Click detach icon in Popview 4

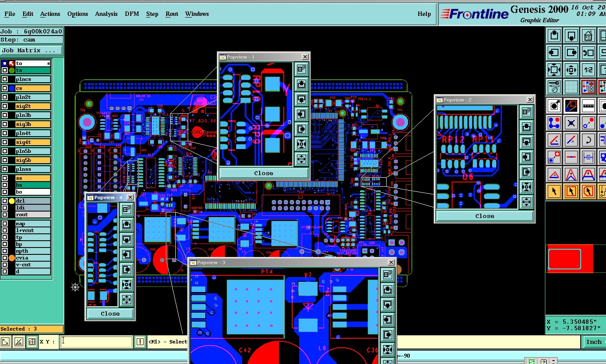coord(126,209)
